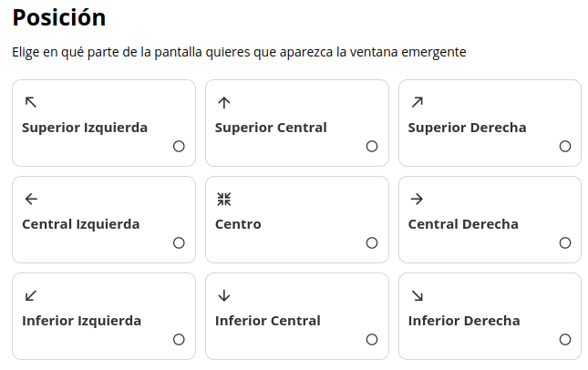Select the Centro radio button

[372, 242]
